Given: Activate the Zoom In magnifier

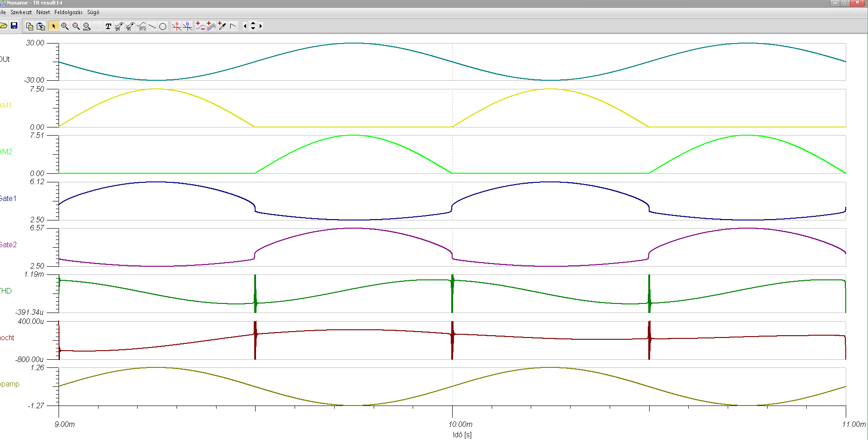Looking at the screenshot, I should pos(65,26).
